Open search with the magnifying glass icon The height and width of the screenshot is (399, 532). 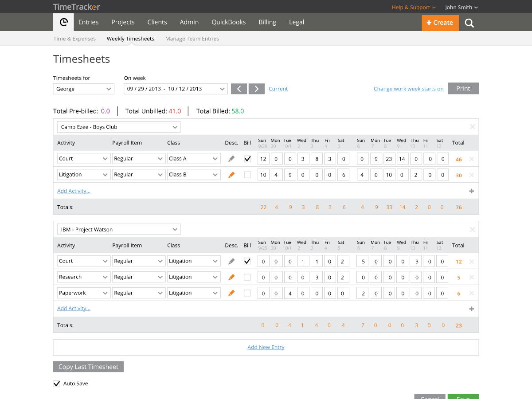(x=469, y=23)
